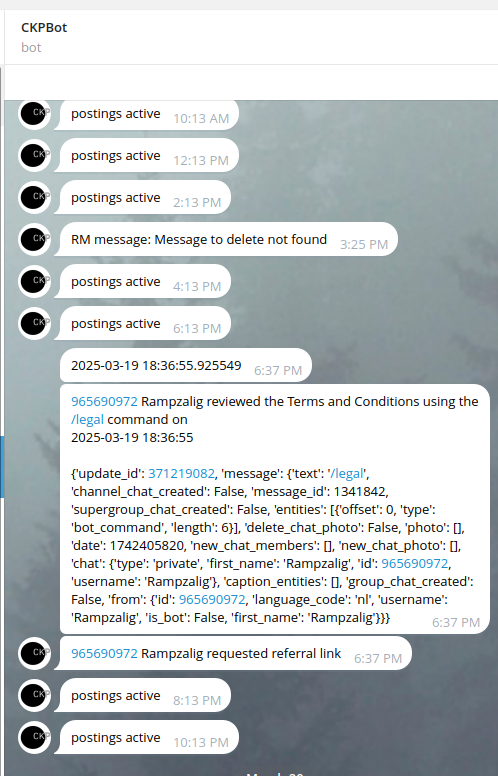
Task: Click CKP avatar beside referral link message
Action: [x=34, y=654]
